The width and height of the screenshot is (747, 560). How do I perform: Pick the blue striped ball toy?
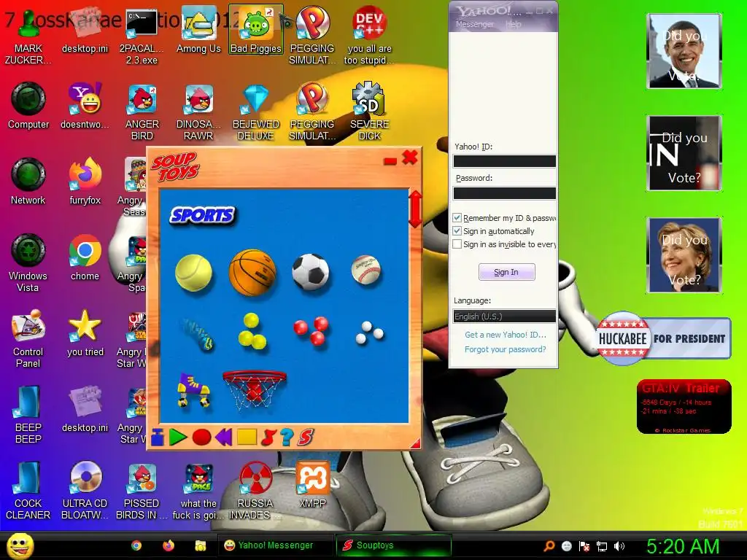198,334
